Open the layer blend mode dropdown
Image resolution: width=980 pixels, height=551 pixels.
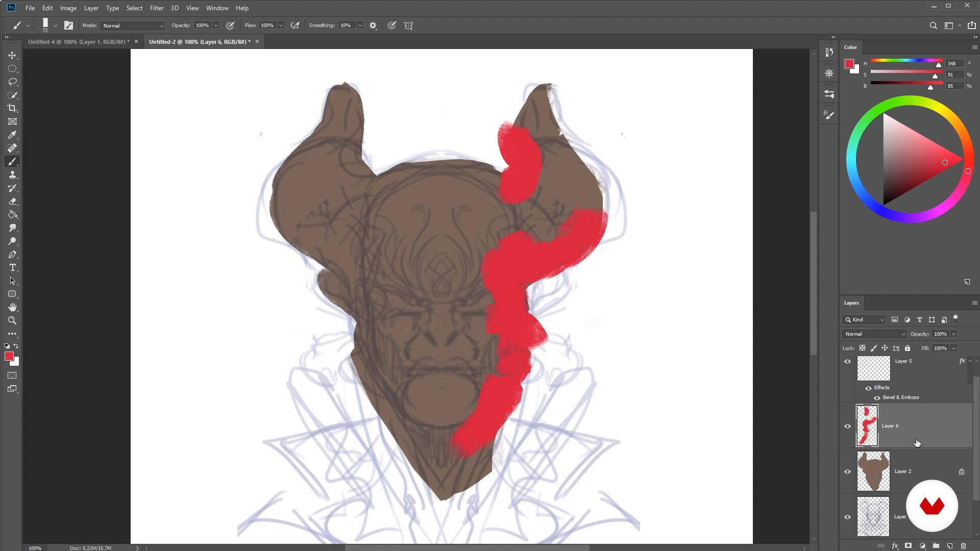[x=874, y=334]
